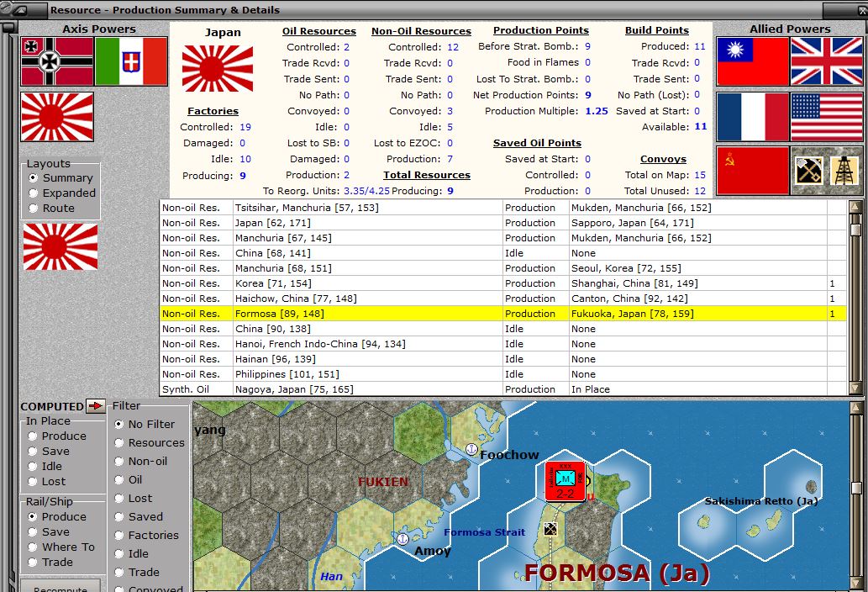Screen dimensions: 868x592
Task: Select the Soviet flag in Allied Powers panel
Action: coord(752,170)
